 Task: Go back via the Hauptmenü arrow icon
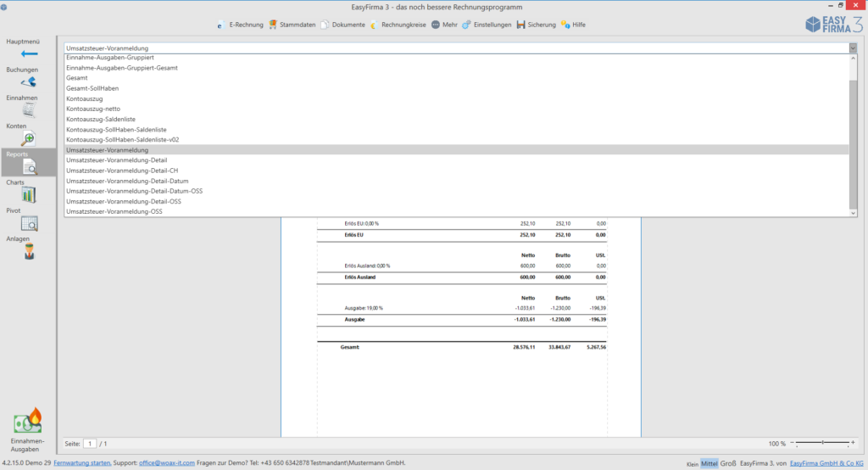29,53
